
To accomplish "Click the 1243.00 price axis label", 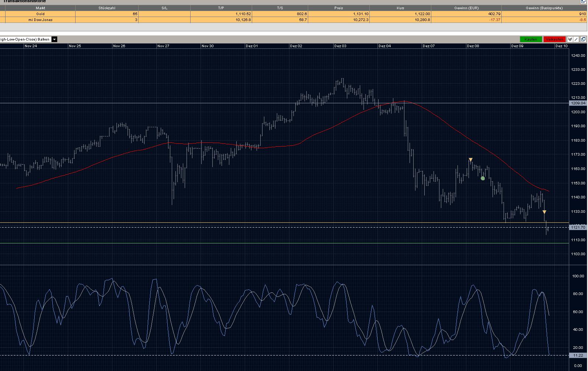I will pos(578,56).
